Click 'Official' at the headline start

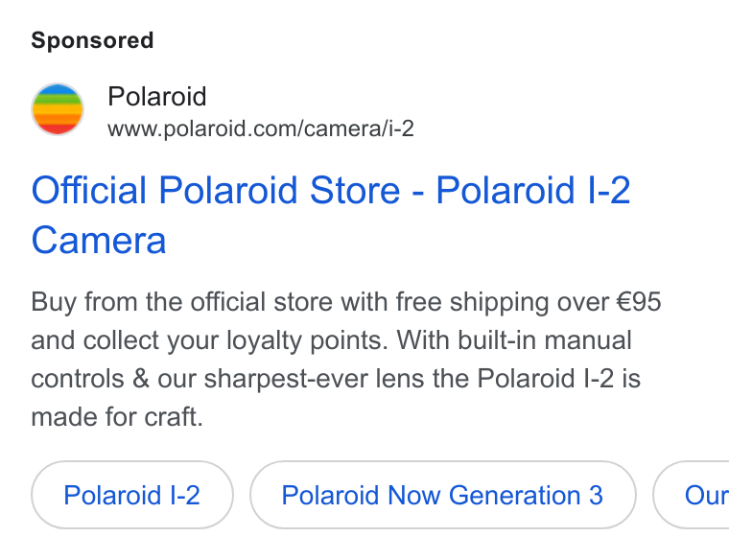(88, 190)
